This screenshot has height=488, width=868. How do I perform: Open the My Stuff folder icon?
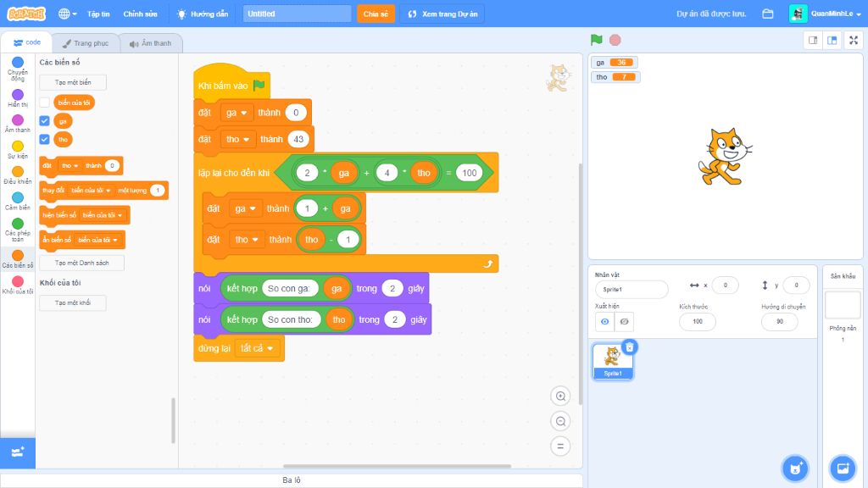(768, 14)
